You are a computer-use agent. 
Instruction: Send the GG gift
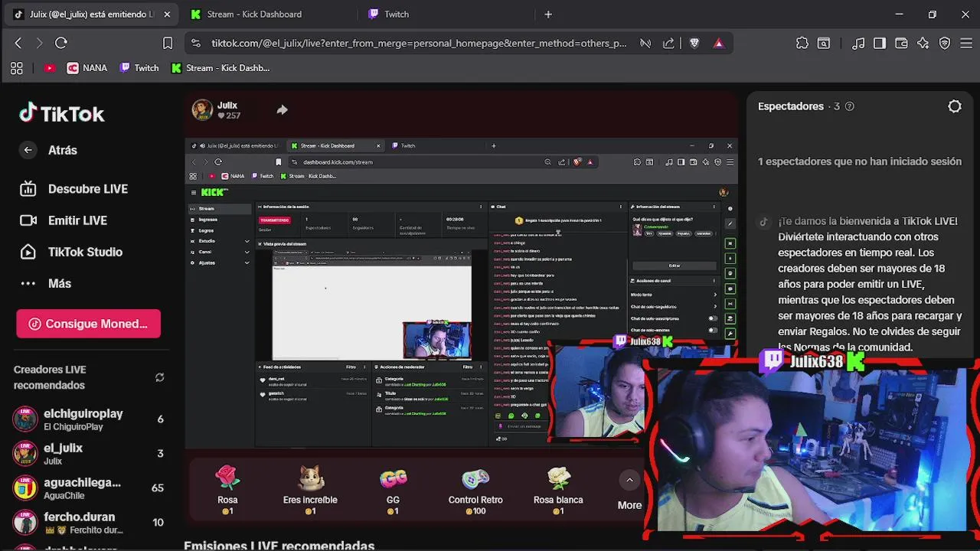coord(393,491)
